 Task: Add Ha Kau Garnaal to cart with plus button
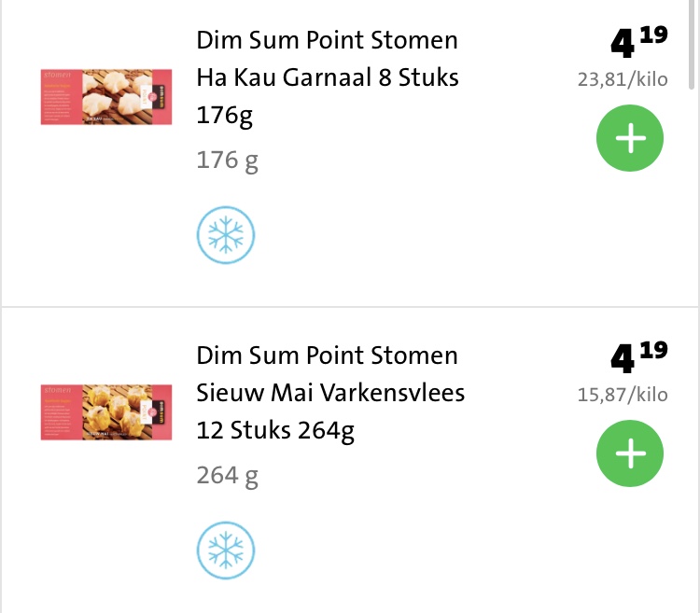point(630,138)
